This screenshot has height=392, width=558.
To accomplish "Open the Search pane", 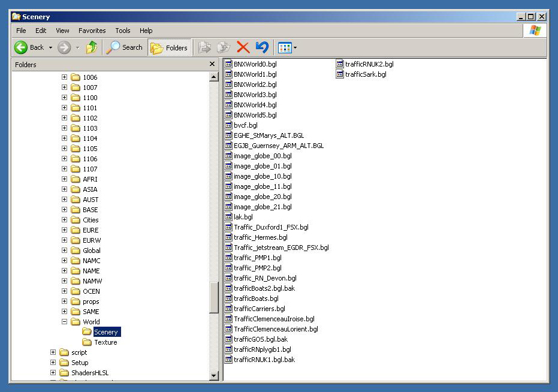I will 125,47.
